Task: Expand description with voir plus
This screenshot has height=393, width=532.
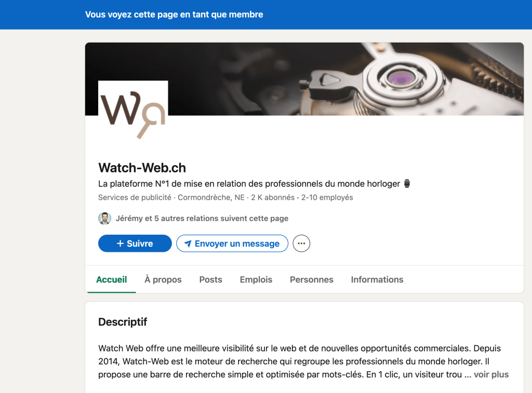Action: coord(491,374)
